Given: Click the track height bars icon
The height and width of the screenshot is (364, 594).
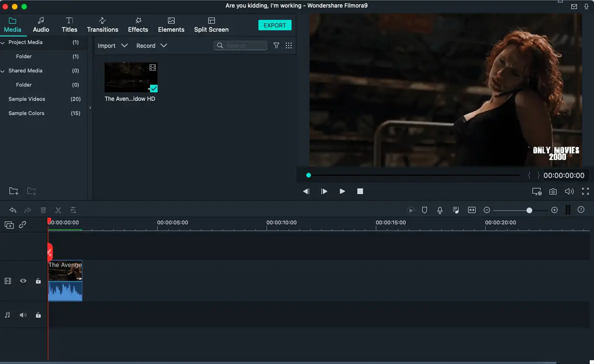Looking at the screenshot, I should 568,210.
